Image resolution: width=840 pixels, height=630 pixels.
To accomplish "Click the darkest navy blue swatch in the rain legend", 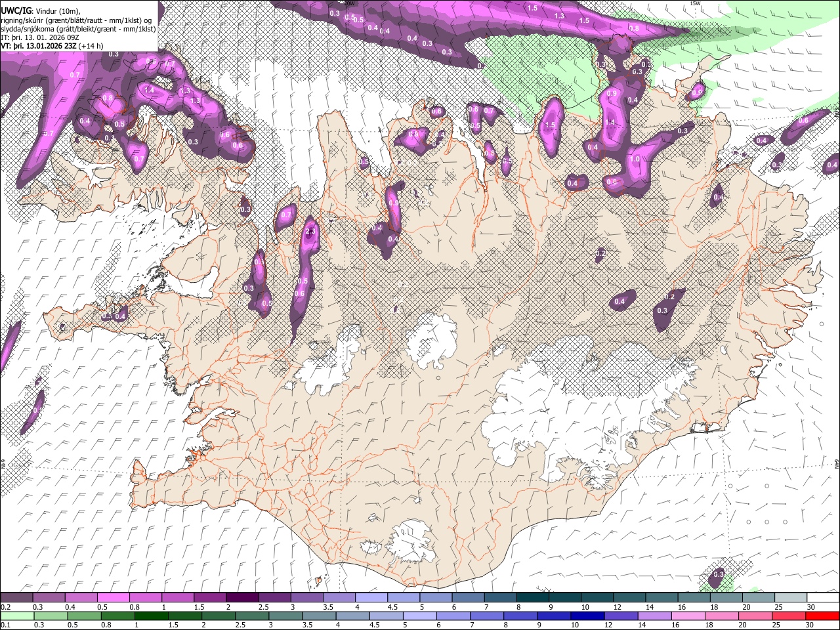I will [x=587, y=616].
